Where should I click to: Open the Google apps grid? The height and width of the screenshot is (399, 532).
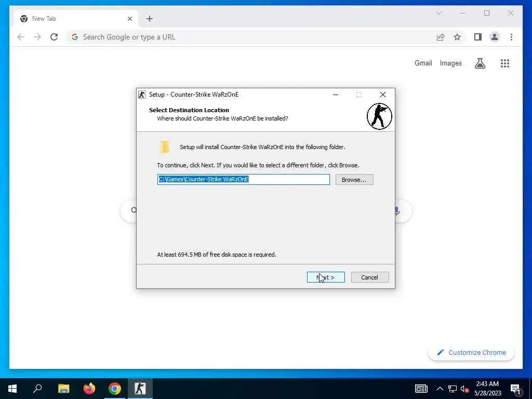pos(505,63)
